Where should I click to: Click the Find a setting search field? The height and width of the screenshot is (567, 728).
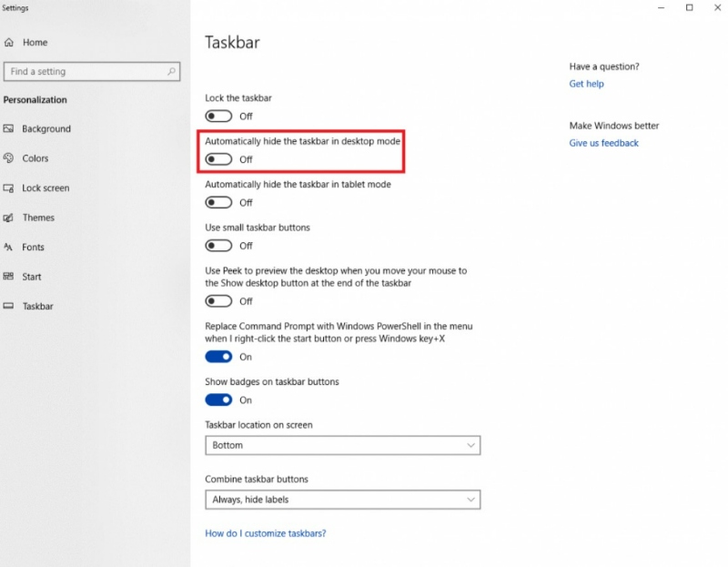[x=92, y=72]
